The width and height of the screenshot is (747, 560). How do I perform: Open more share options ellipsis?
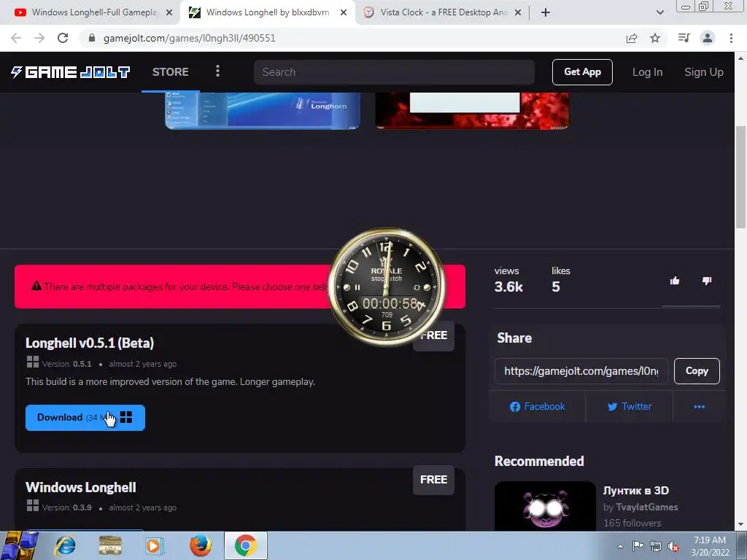click(699, 406)
